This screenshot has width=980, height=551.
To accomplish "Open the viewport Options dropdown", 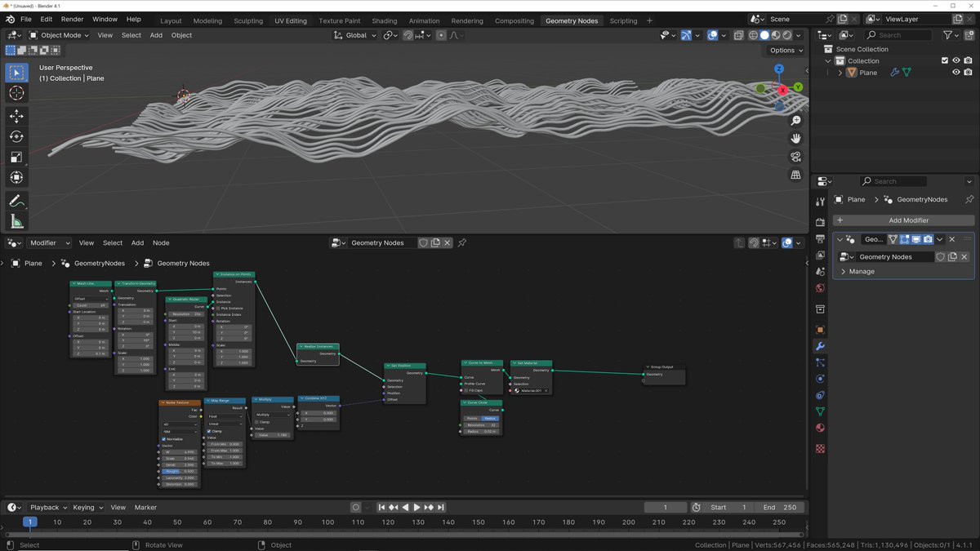I will click(x=786, y=50).
